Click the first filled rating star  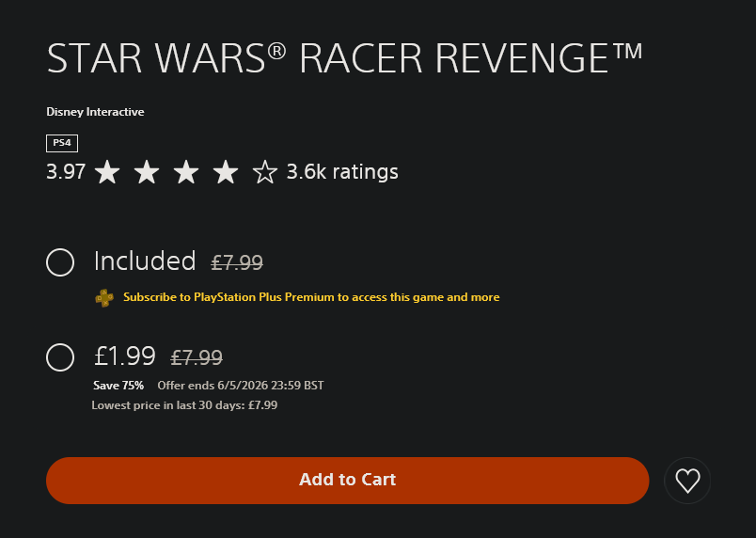107,172
